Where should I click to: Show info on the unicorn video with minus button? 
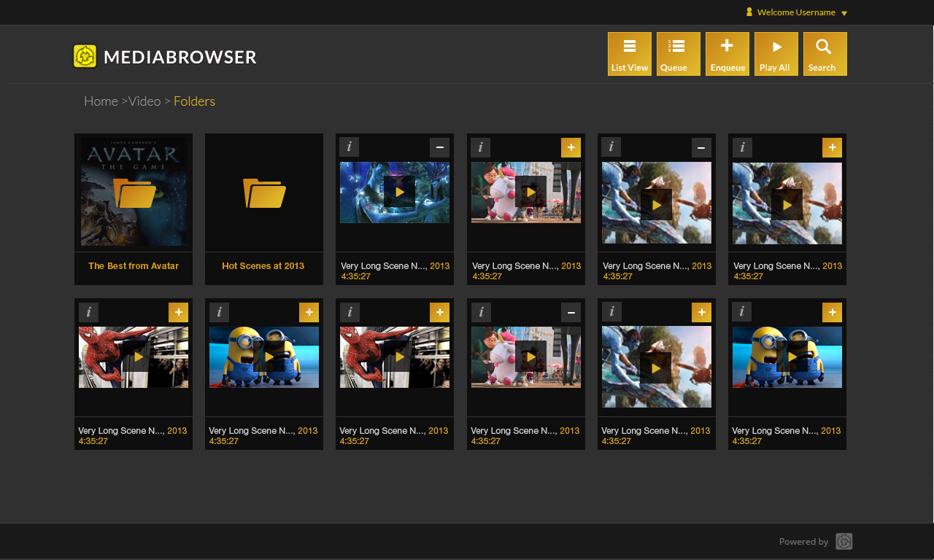480,312
